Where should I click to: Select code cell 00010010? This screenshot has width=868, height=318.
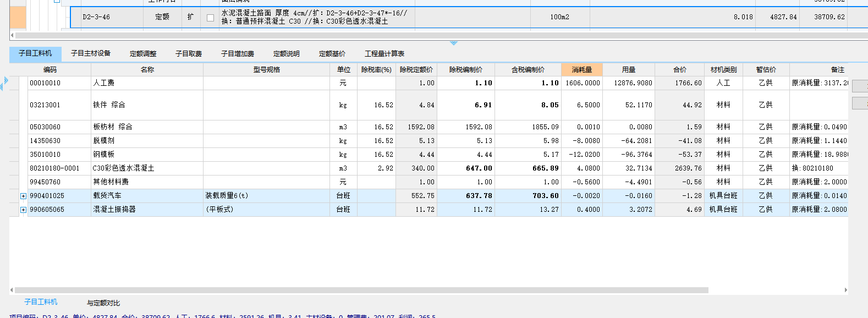tap(59, 83)
